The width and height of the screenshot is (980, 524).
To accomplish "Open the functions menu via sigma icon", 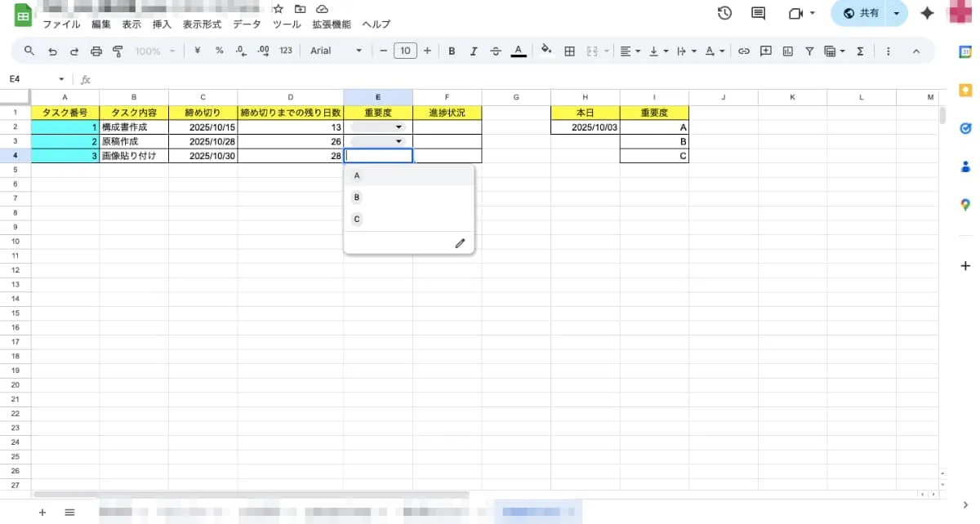I will 860,51.
